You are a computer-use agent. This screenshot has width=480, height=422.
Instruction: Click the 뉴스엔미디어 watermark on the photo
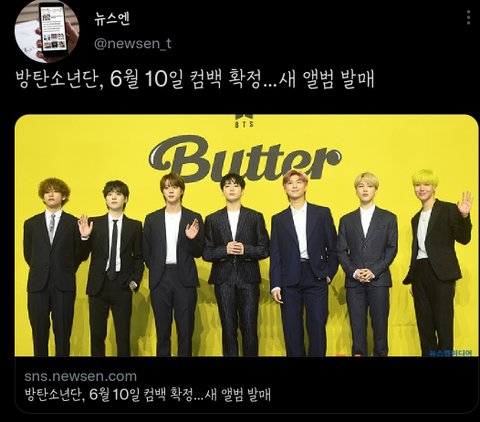(x=450, y=353)
